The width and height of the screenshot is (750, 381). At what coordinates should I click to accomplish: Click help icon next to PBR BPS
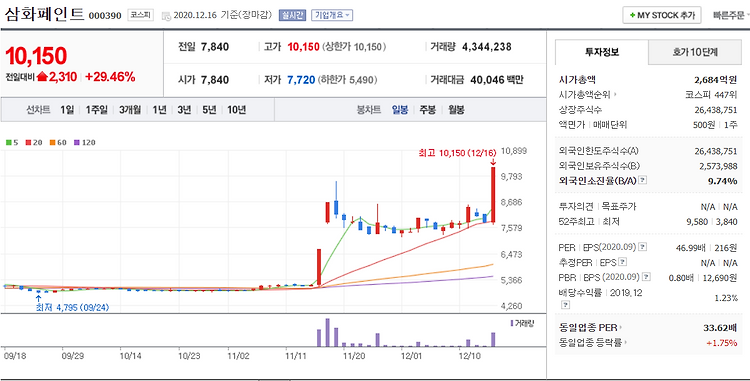click(x=646, y=277)
